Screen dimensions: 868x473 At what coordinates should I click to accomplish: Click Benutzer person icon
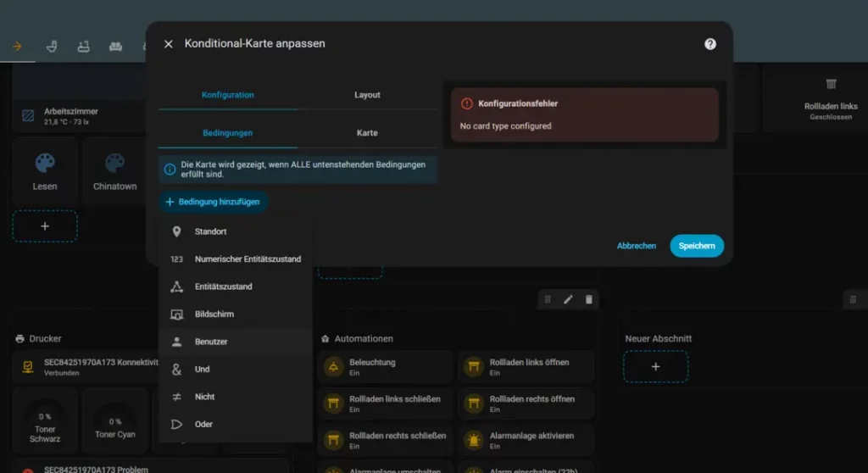tap(176, 342)
